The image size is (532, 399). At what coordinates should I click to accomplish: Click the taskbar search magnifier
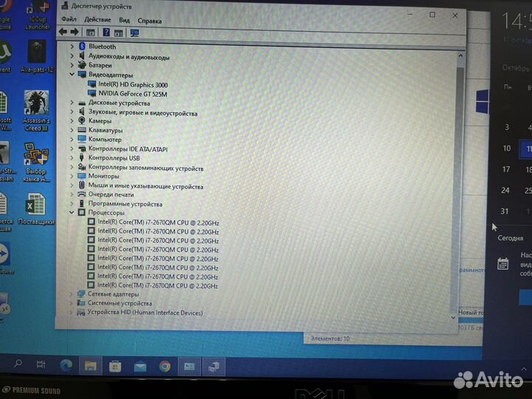coord(18,364)
